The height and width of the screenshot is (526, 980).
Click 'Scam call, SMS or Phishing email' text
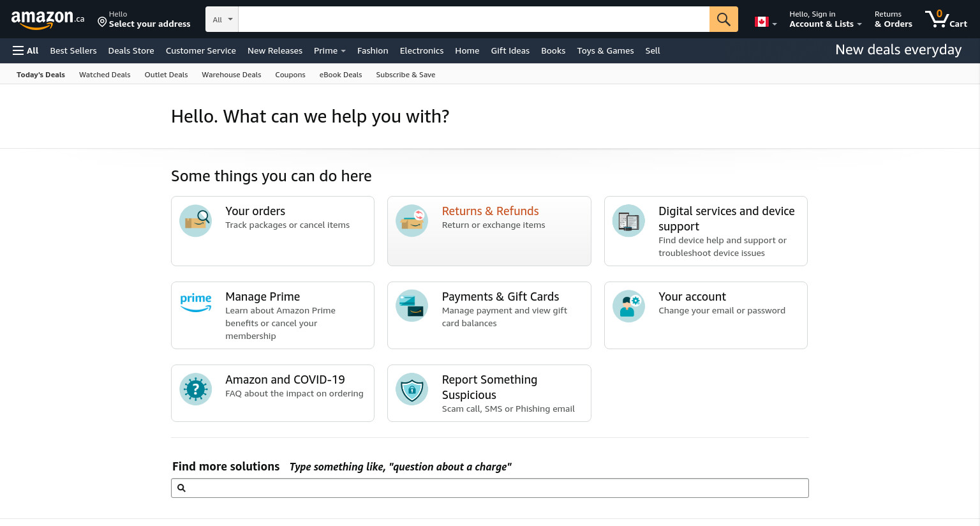point(508,409)
